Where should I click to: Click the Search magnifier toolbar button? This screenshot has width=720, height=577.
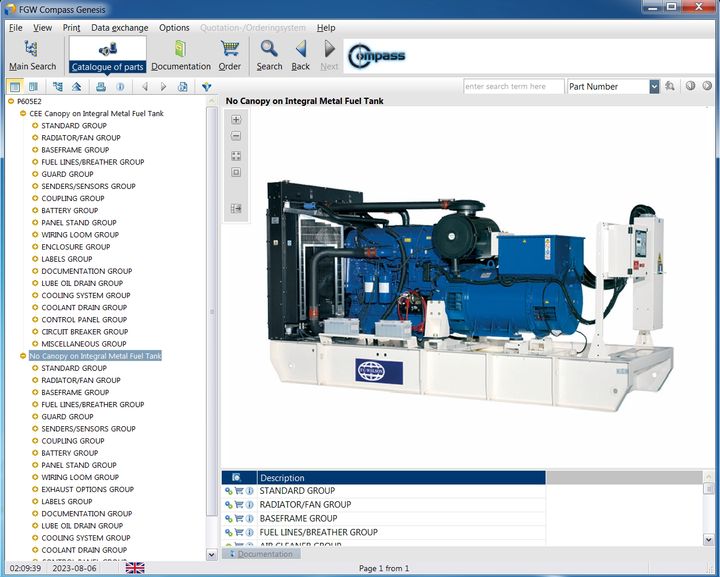click(x=269, y=56)
